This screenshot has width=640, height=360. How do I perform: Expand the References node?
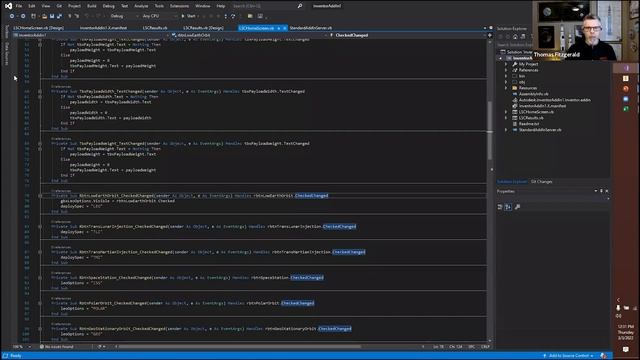pyautogui.click(x=506, y=70)
